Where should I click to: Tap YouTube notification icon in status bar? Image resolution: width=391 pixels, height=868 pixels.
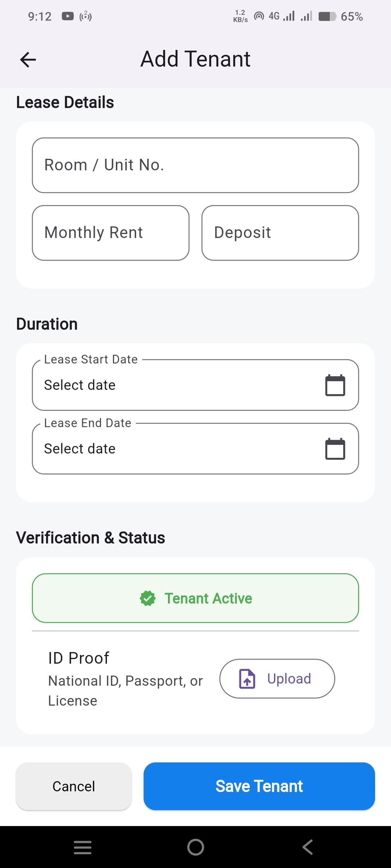[x=68, y=16]
